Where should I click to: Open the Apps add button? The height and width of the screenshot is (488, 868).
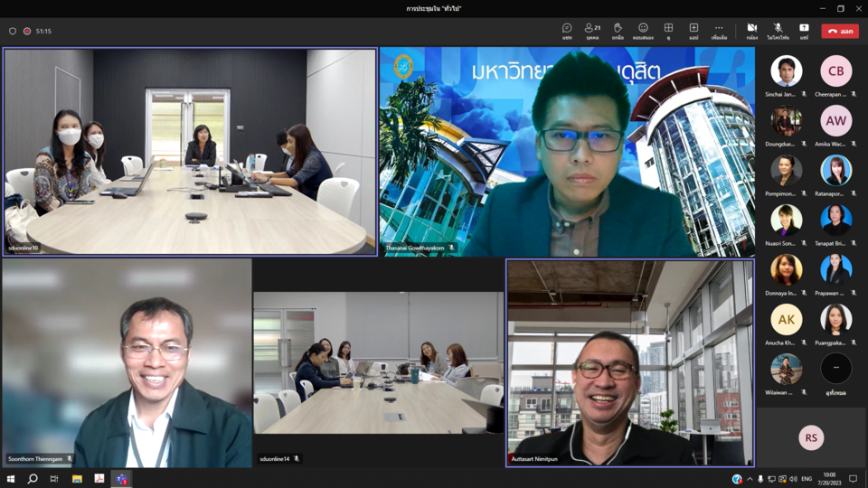pos(693,31)
